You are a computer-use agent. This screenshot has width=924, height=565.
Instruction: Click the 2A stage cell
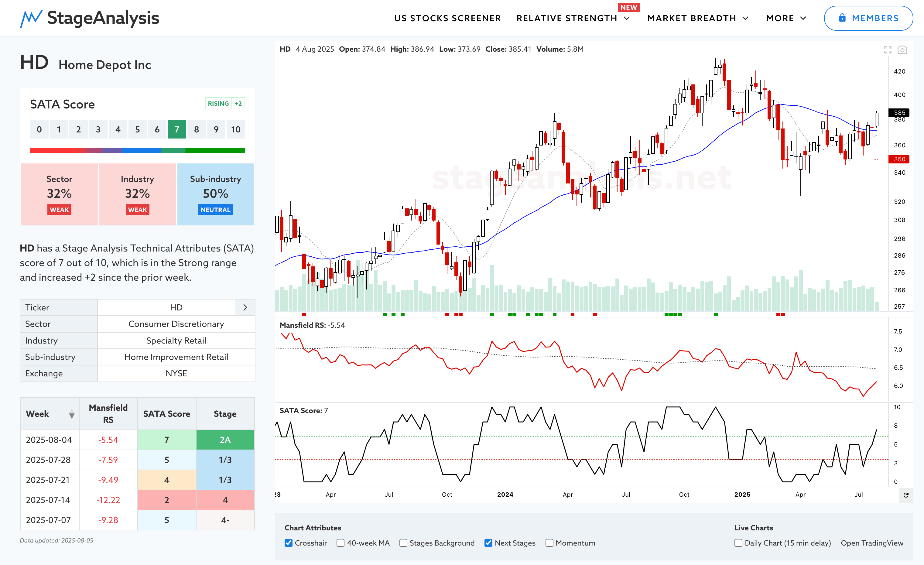(x=225, y=440)
